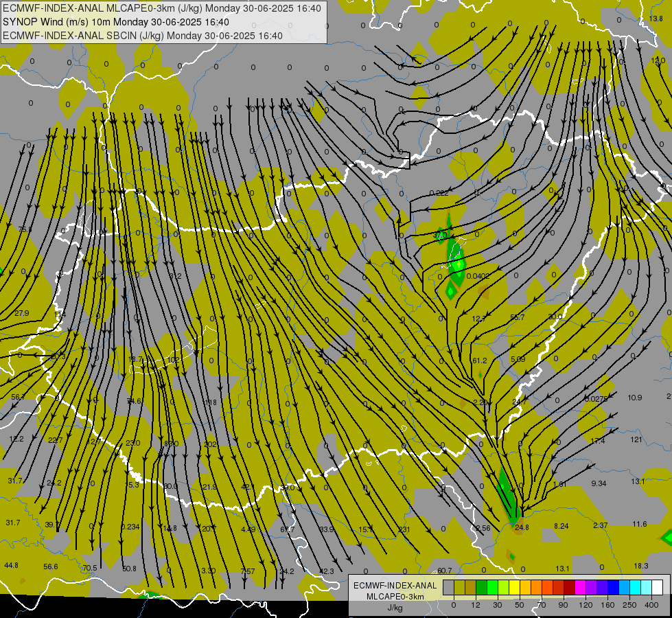Click the legend scale label 50
The image size is (672, 618).
[x=520, y=605]
